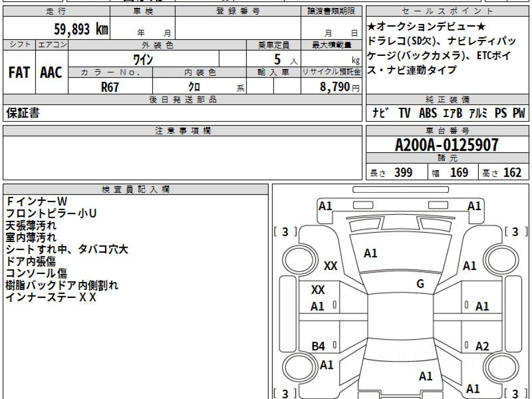Click the 譲渡書類期限 header
This screenshot has height=399, width=532.
tap(331, 12)
